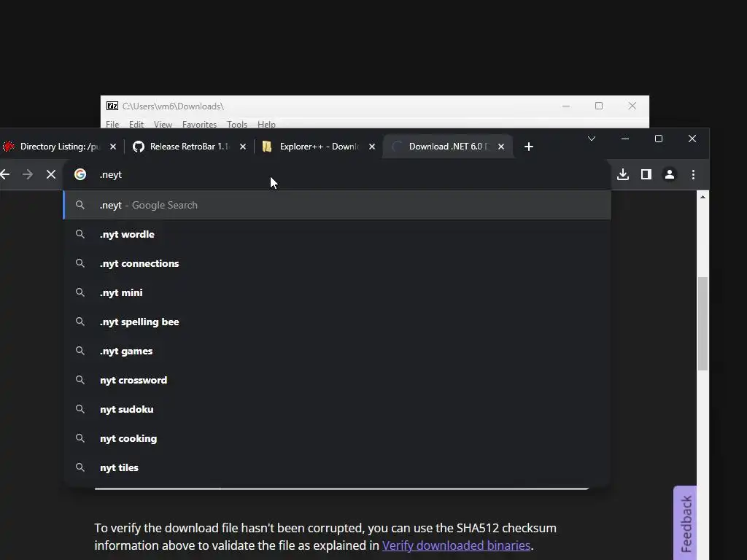747x560 pixels.
Task: Choose the 'nyt cooking' suggestion
Action: pos(337,438)
